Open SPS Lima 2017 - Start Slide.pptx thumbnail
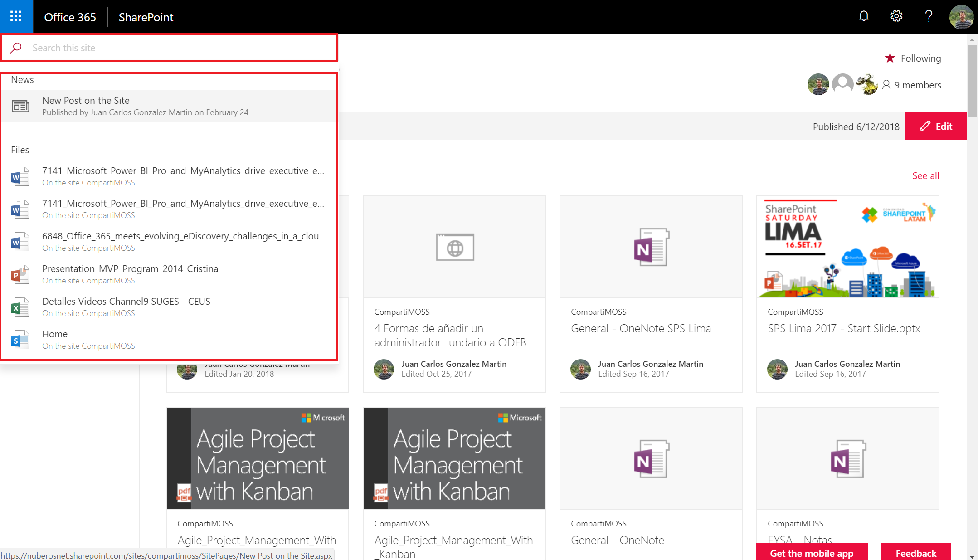 click(x=848, y=247)
